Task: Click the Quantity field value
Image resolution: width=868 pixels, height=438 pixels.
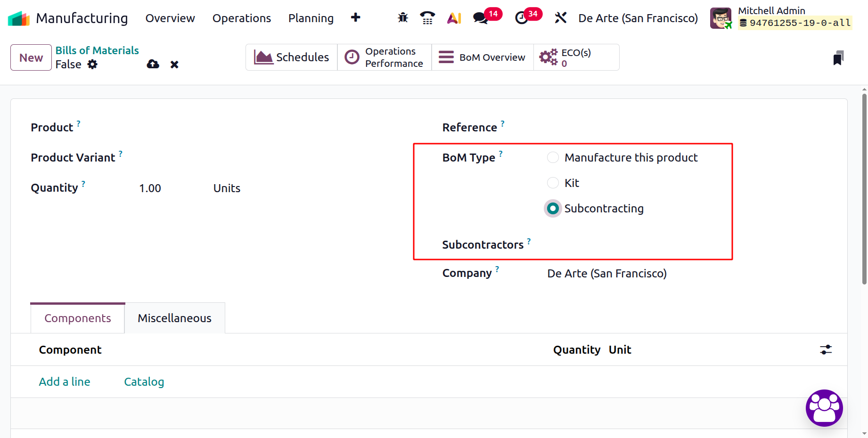Action: tap(150, 188)
